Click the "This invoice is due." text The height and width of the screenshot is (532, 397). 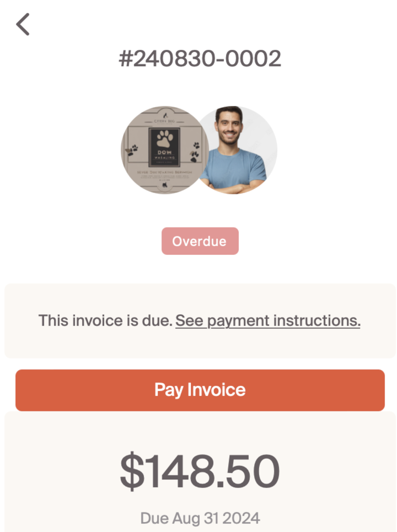point(105,321)
